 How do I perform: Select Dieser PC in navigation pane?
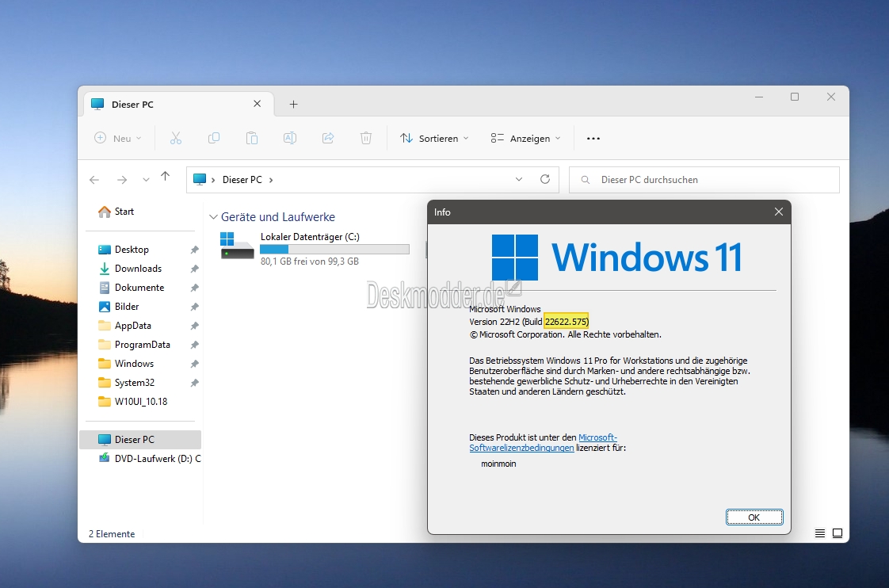(140, 440)
